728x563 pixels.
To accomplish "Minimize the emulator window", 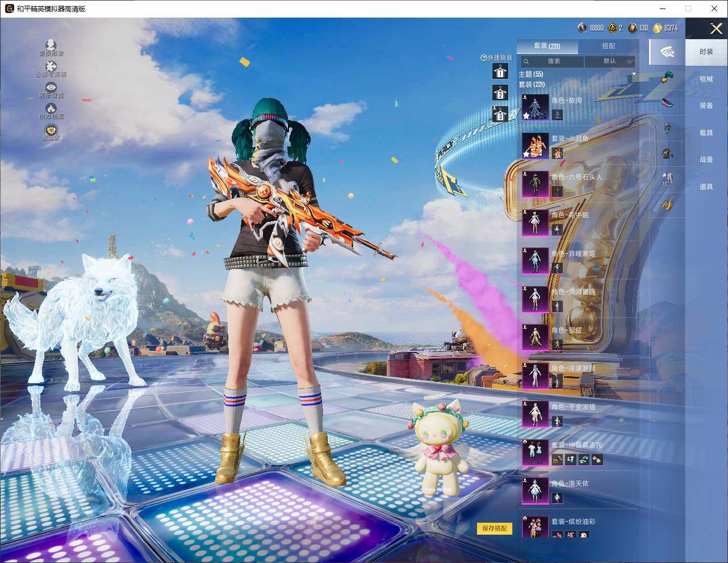I will 663,9.
